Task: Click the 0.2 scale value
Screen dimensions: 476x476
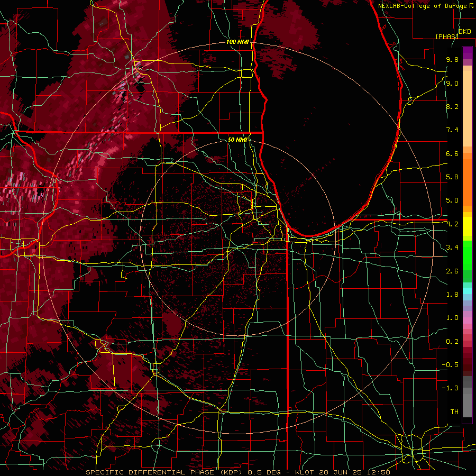Action: (452, 342)
